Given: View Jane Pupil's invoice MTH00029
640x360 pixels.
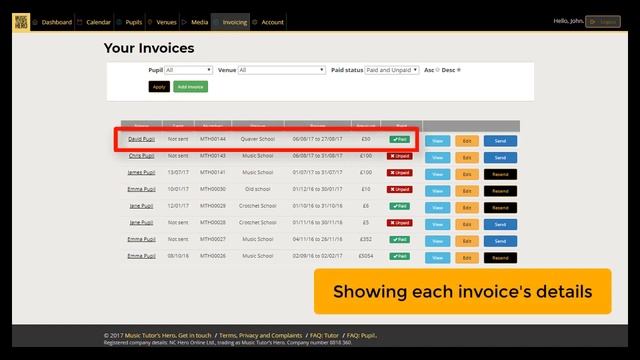Looking at the screenshot, I should click(438, 208).
